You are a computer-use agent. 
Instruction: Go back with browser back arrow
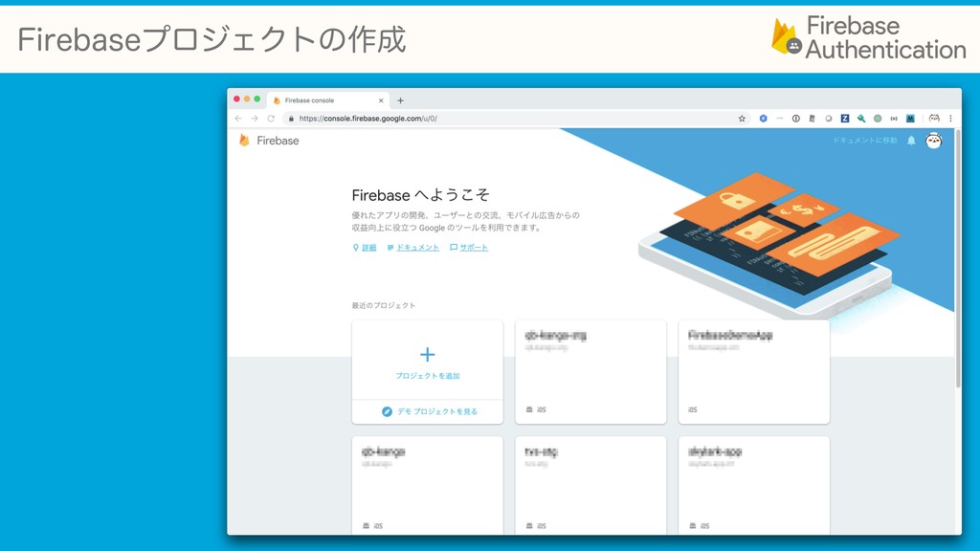[238, 118]
